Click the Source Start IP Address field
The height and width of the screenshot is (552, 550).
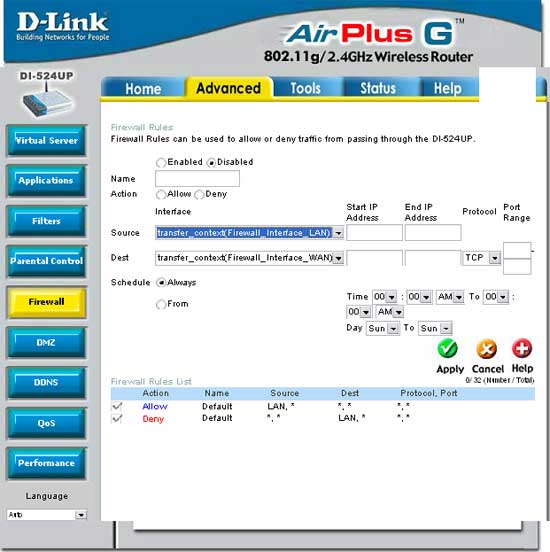(x=374, y=233)
